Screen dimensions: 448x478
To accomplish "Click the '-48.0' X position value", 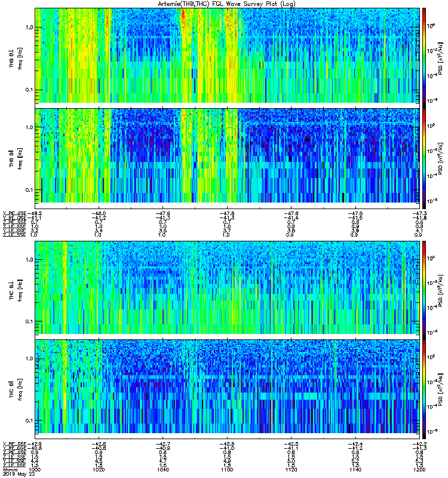I will (x=99, y=213).
